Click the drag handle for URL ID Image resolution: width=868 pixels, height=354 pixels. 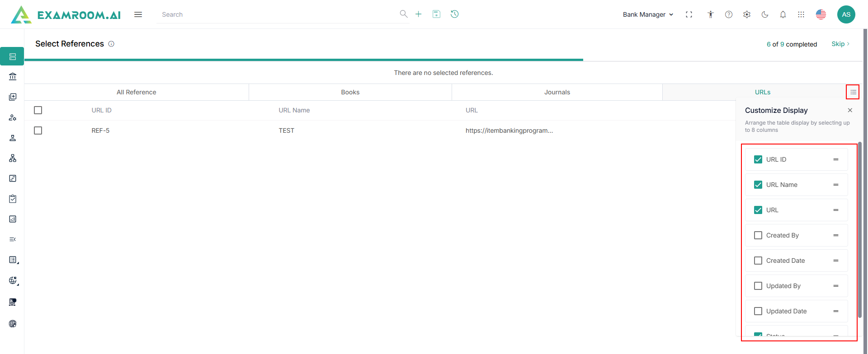(x=836, y=159)
